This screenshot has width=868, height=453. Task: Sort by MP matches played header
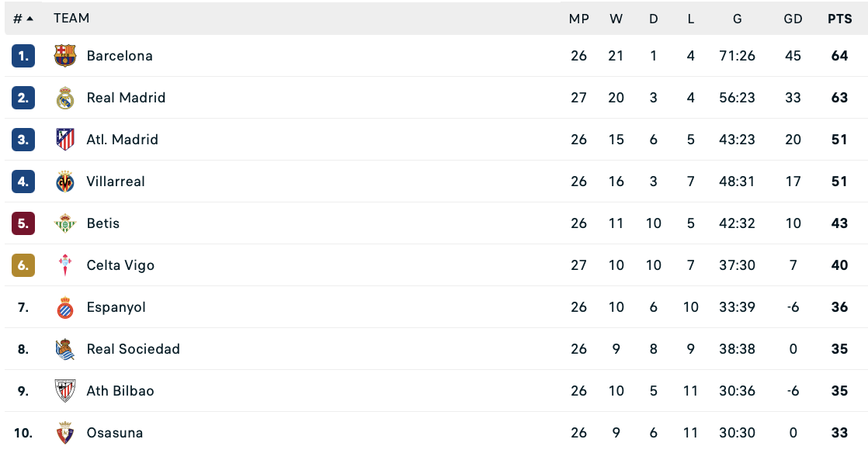coord(578,19)
